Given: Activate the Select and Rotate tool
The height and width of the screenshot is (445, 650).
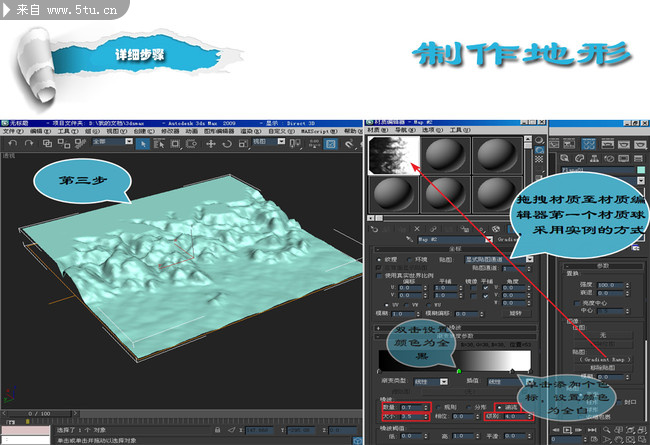Looking at the screenshot, I should [x=228, y=144].
